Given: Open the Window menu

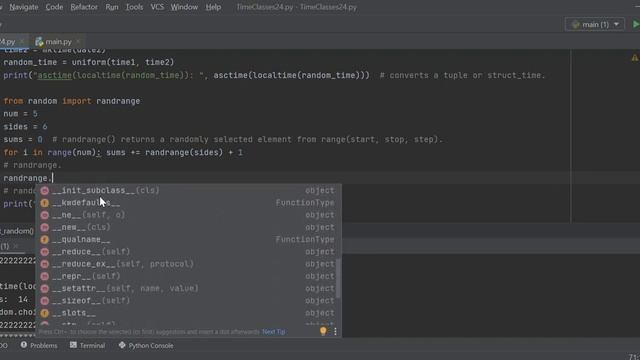Looking at the screenshot, I should pyautogui.click(x=184, y=7).
